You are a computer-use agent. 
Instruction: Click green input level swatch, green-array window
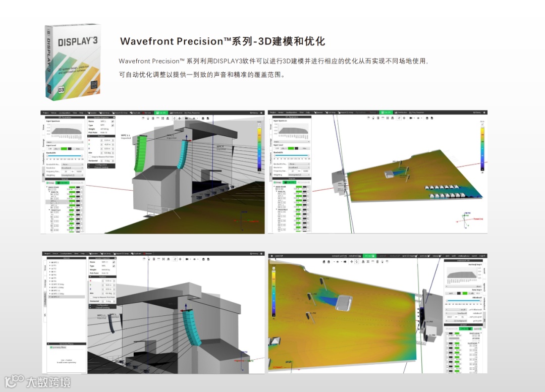64,149
